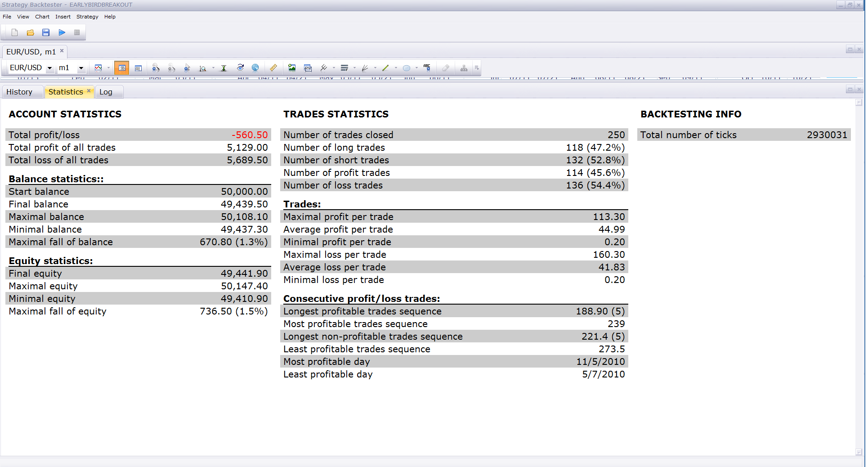Open the EUR/USD symbol dropdown
The image size is (868, 467).
point(49,68)
